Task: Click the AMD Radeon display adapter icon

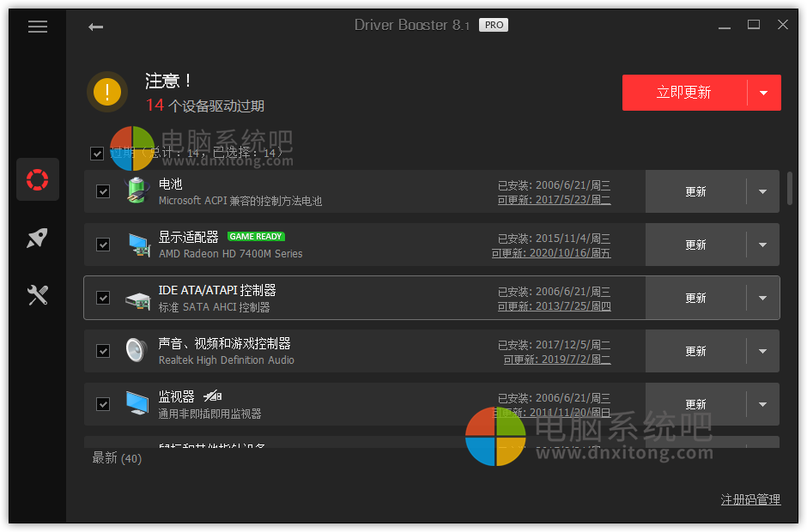Action: [138, 245]
